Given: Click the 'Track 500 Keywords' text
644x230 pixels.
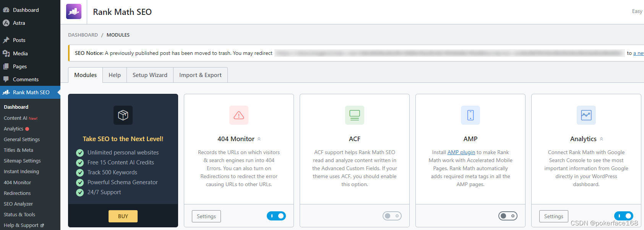Looking at the screenshot, I should (112, 172).
